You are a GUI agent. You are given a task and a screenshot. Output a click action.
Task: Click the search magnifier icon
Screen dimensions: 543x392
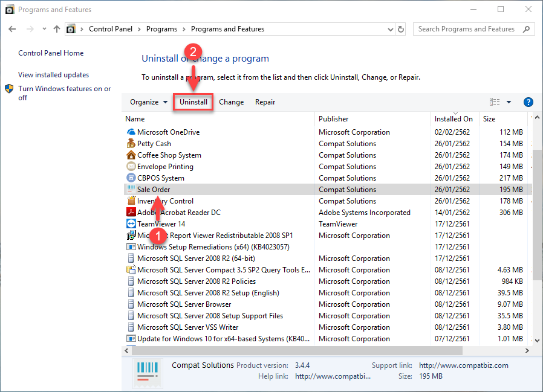tap(527, 29)
